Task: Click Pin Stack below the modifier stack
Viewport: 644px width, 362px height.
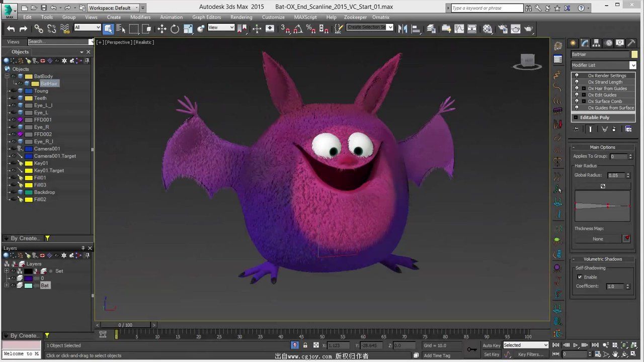Action: point(577,129)
